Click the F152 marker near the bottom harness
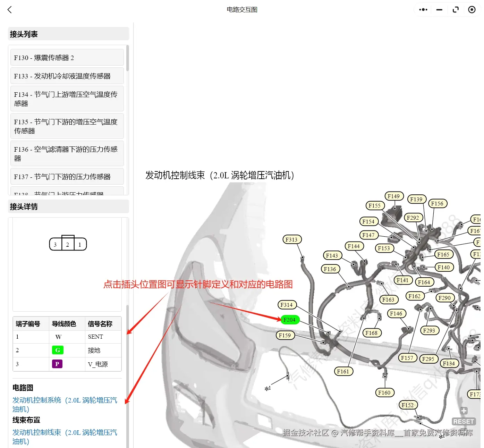This screenshot has height=448, width=484. coord(408,405)
